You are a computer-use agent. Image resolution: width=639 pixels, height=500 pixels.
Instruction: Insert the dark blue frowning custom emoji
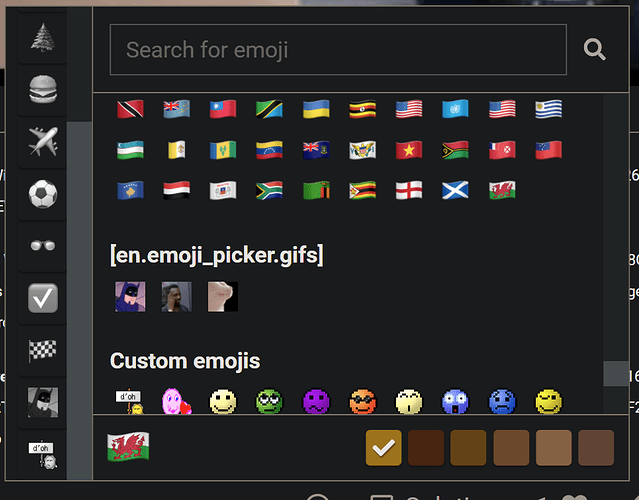click(x=502, y=401)
